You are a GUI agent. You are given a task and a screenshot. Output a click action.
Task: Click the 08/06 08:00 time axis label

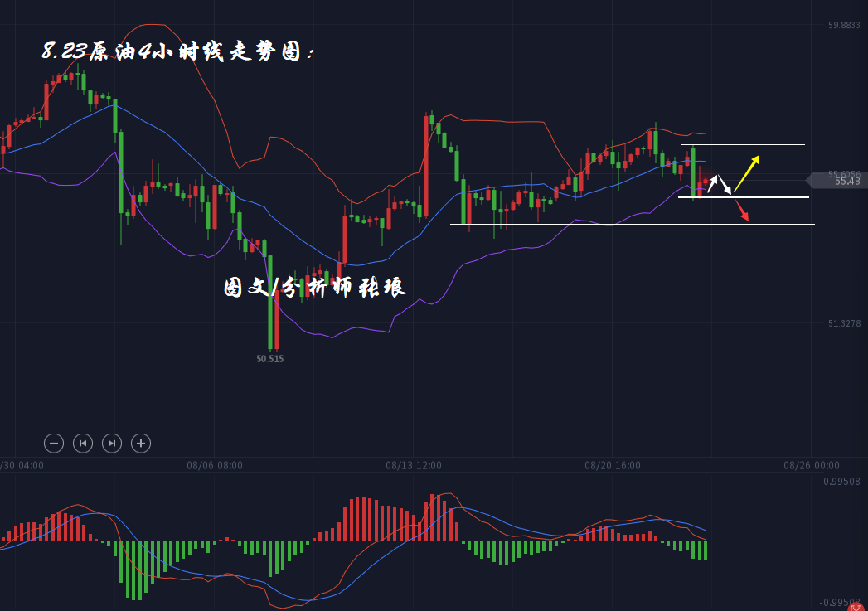pos(215,466)
